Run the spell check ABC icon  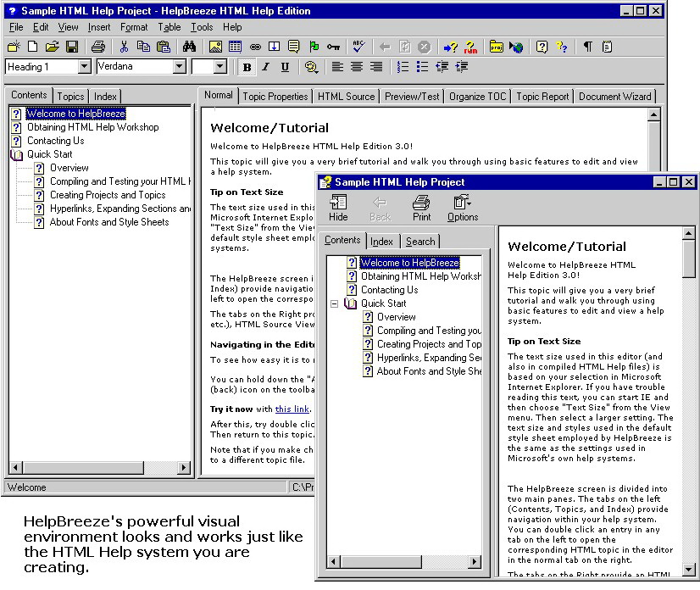click(358, 47)
